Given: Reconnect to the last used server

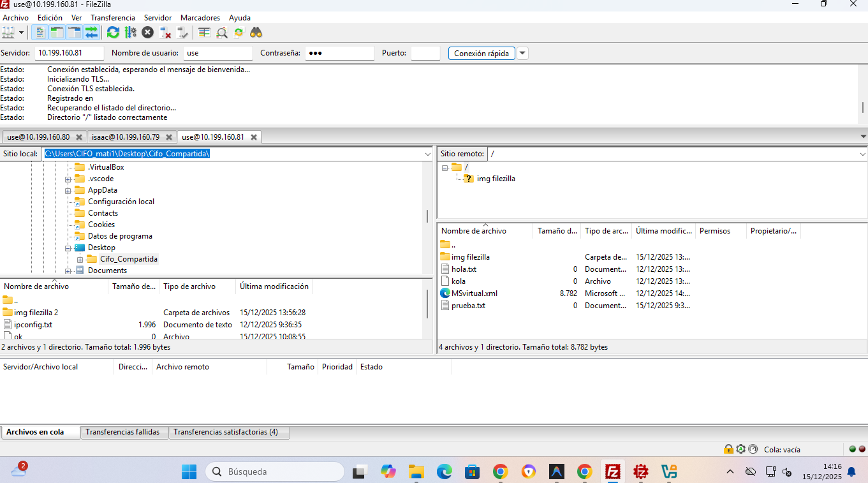Looking at the screenshot, I should click(183, 33).
